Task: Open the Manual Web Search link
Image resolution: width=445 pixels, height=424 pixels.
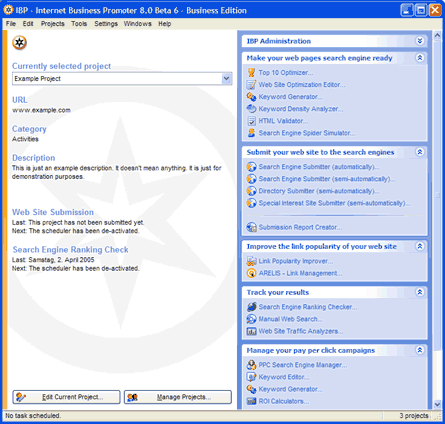Action: coord(291,319)
